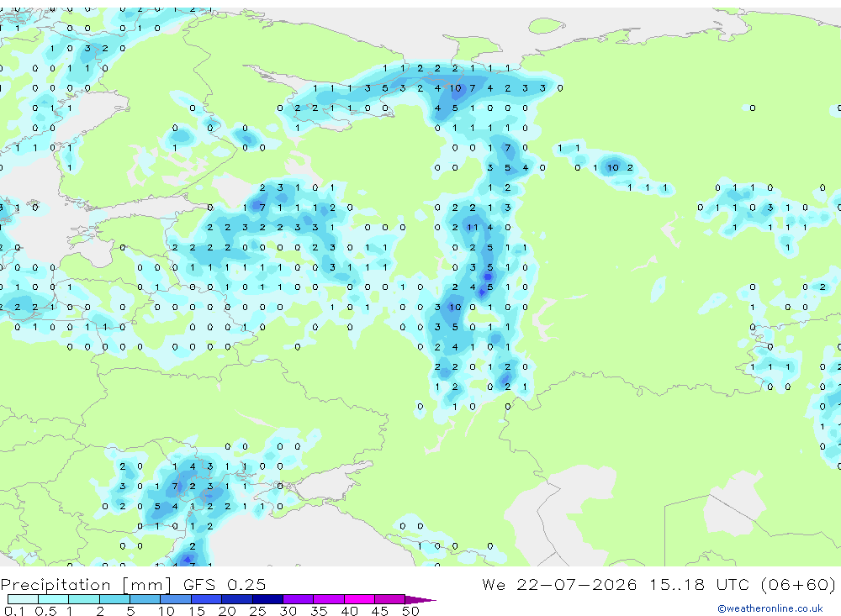Click the 'We 22-07-2026 15..18 UTC (06+60)' timestamp

tap(659, 584)
